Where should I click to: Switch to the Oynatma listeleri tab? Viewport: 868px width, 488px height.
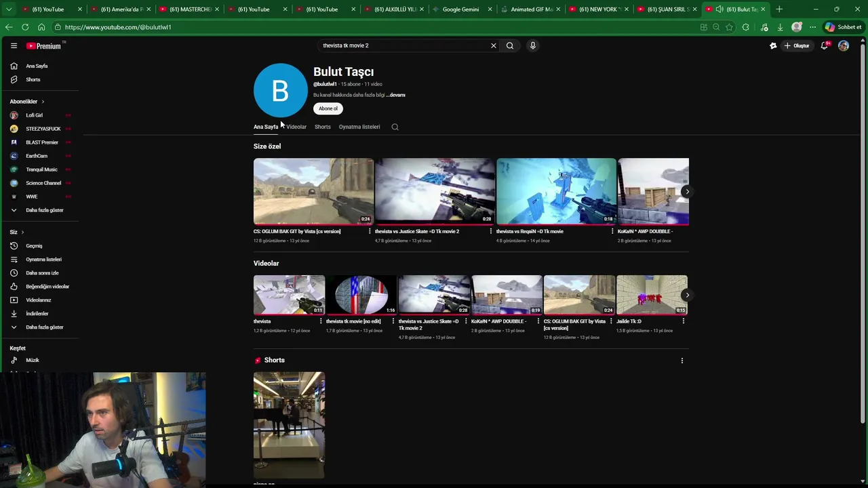pos(359,127)
